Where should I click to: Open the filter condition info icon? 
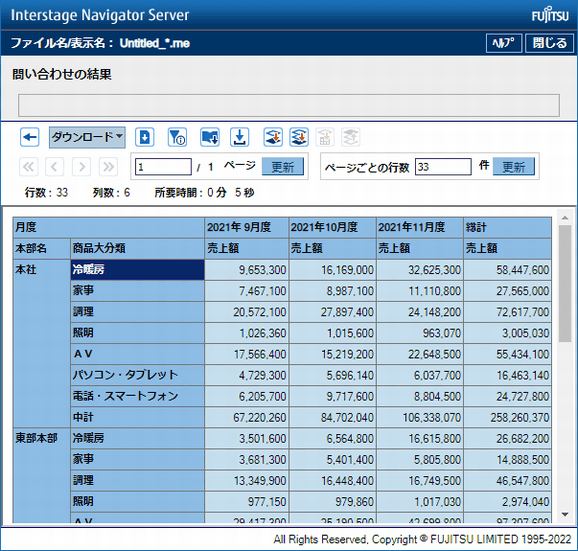177,137
